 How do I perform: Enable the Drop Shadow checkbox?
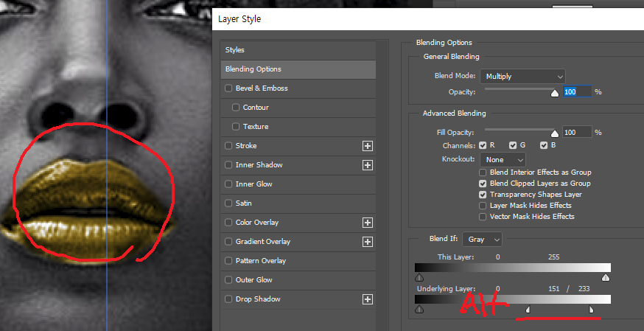[x=228, y=299]
